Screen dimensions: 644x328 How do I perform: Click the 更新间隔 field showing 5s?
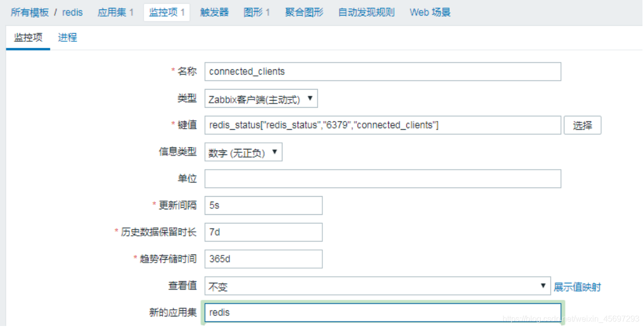click(263, 206)
